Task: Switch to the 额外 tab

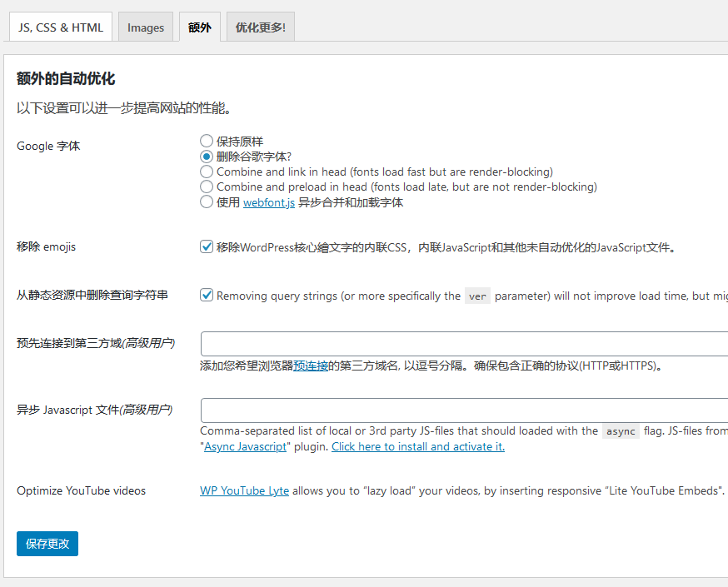Action: pyautogui.click(x=199, y=26)
